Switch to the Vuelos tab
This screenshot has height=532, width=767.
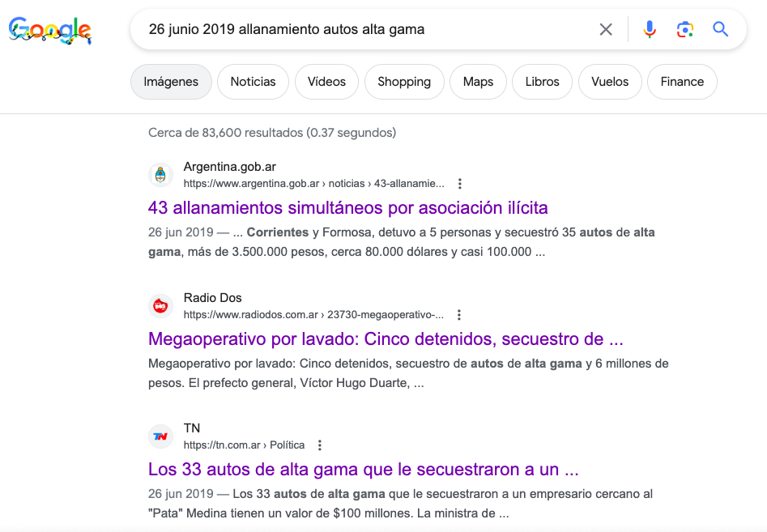click(x=610, y=82)
